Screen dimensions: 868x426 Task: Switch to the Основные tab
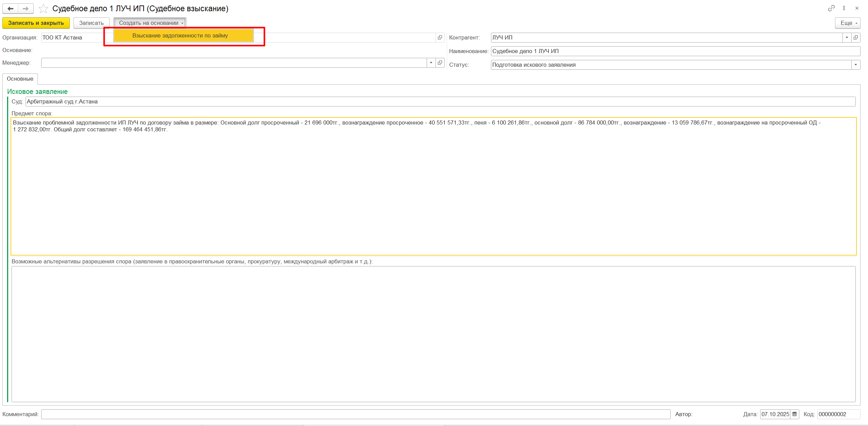pyautogui.click(x=20, y=79)
